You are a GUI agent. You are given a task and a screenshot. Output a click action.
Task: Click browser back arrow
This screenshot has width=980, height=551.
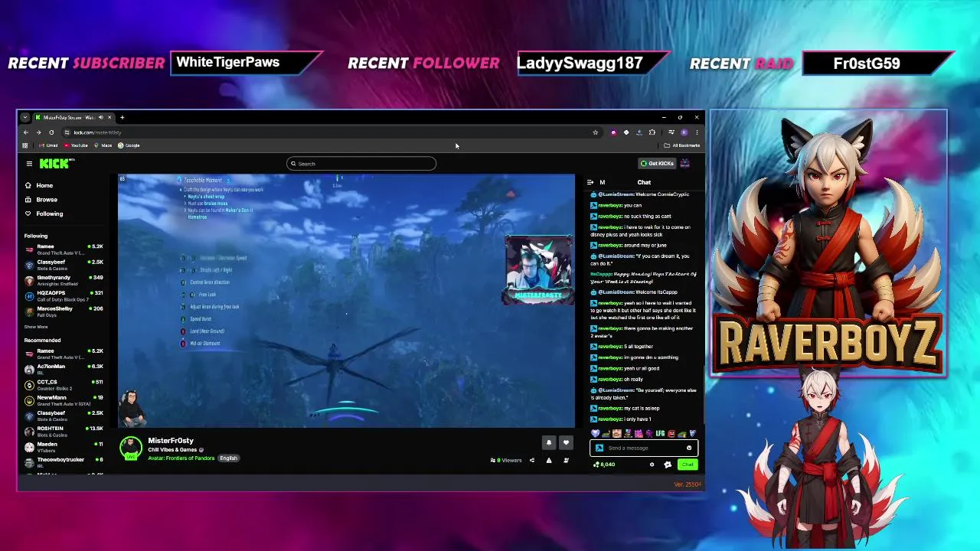click(x=25, y=132)
